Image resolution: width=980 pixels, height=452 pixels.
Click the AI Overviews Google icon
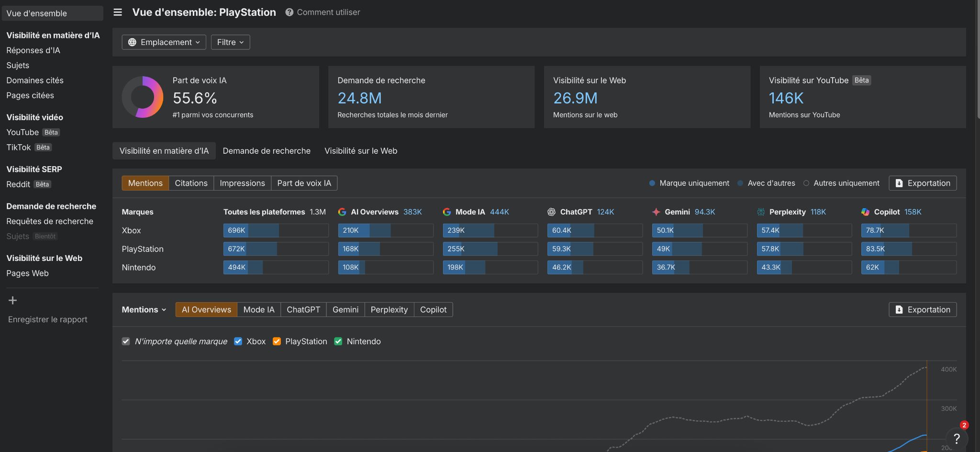342,212
